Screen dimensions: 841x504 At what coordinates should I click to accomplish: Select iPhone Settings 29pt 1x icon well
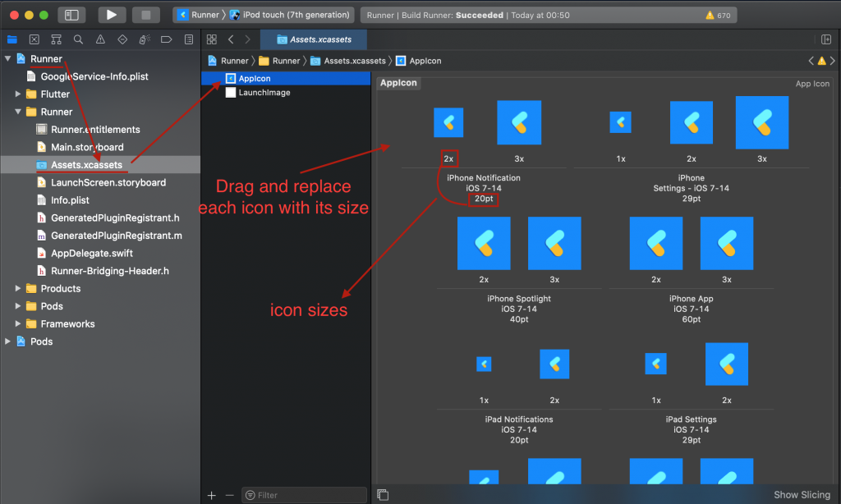[621, 123]
